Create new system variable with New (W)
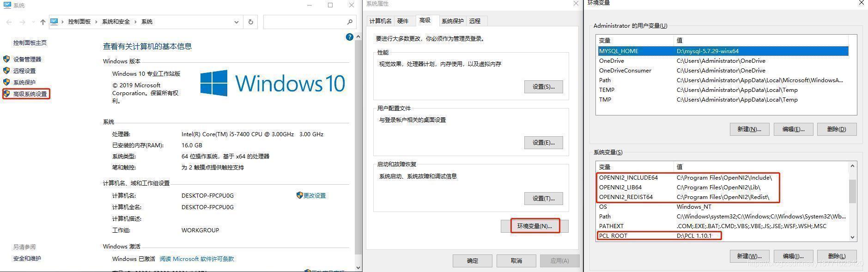Screen dimensions: 868x272 pyautogui.click(x=749, y=256)
